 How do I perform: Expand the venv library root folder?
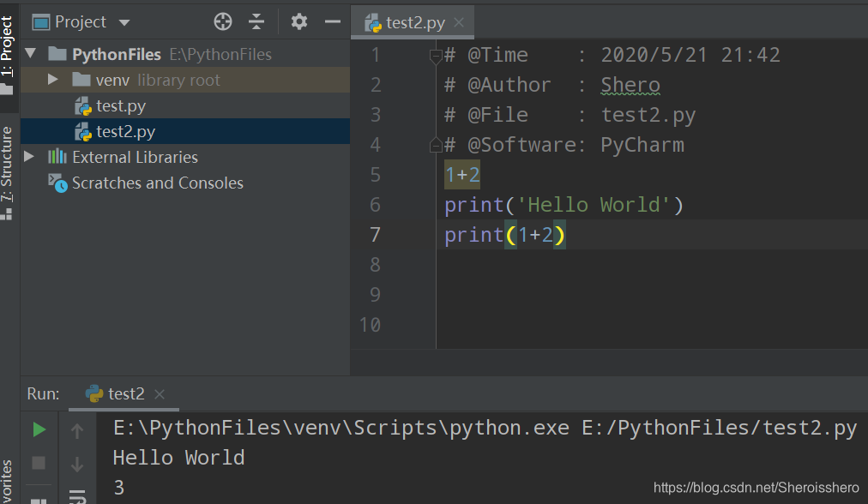53,77
